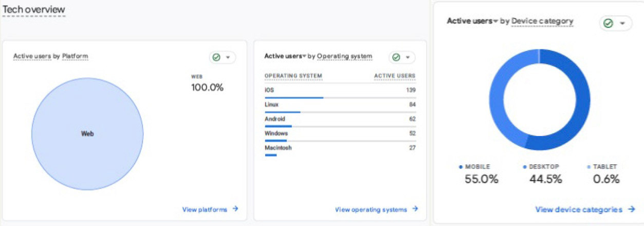
Task: Open the Operating system card status dropdown arrow
Action: click(408, 57)
